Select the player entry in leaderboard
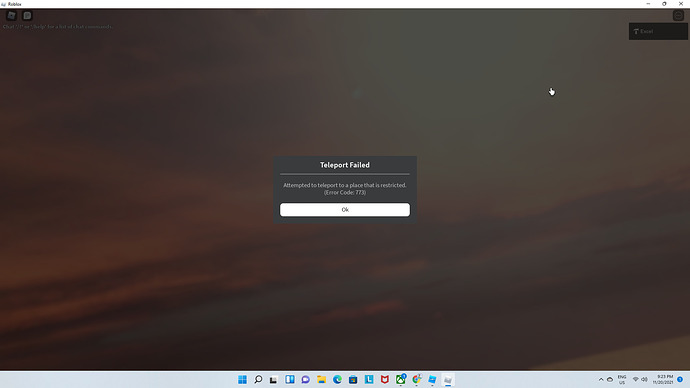Viewport: 690px width, 388px height. point(658,31)
